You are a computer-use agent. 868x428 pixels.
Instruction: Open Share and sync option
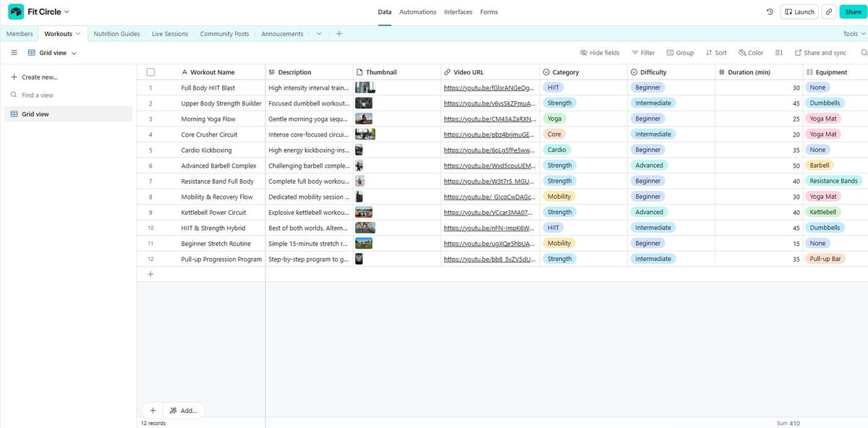[x=820, y=53]
